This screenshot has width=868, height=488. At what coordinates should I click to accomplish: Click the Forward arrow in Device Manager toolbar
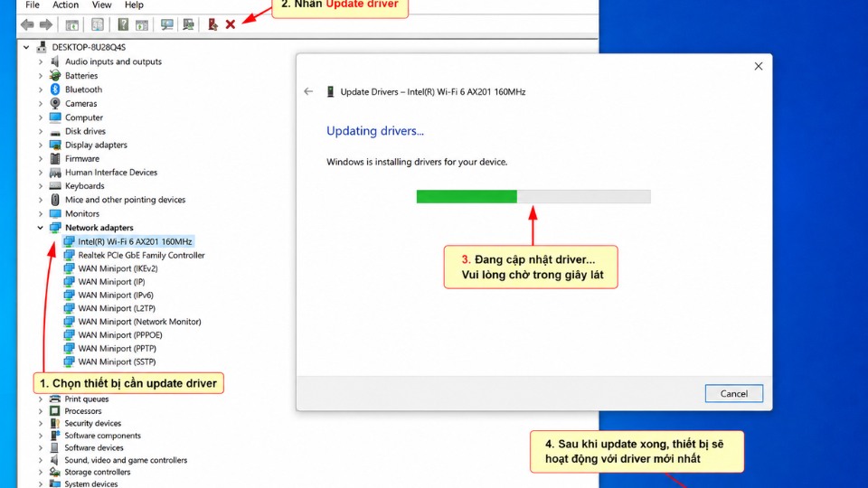pyautogui.click(x=46, y=24)
